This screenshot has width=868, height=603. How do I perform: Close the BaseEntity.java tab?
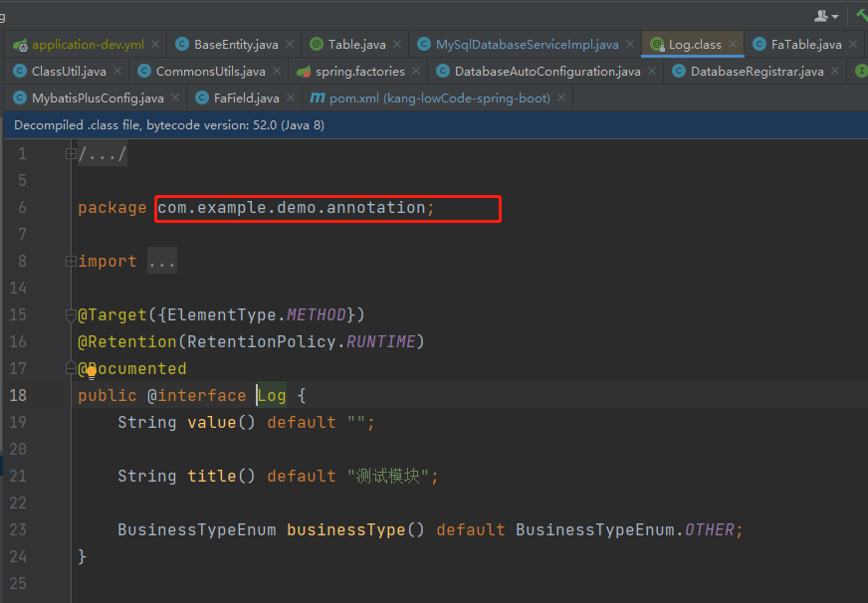coord(290,44)
